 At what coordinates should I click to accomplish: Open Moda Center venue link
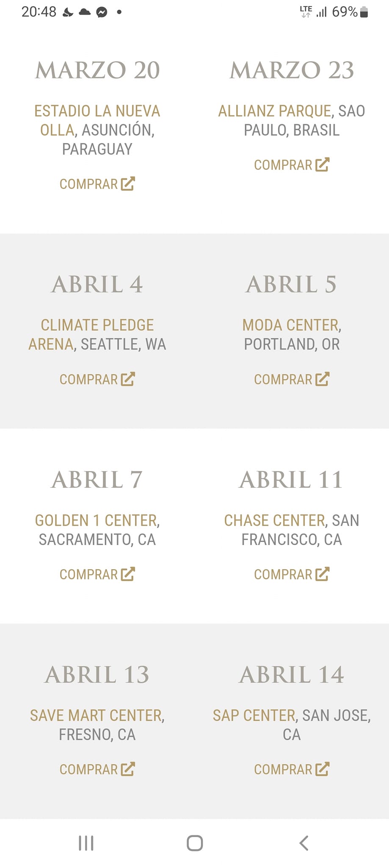click(290, 325)
